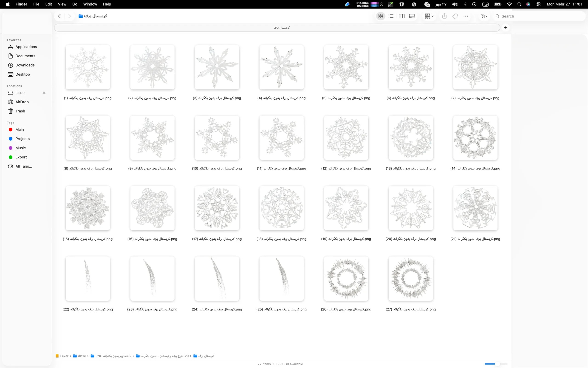Open the More actions ellipsis menu
The image size is (588, 368).
pos(466,16)
